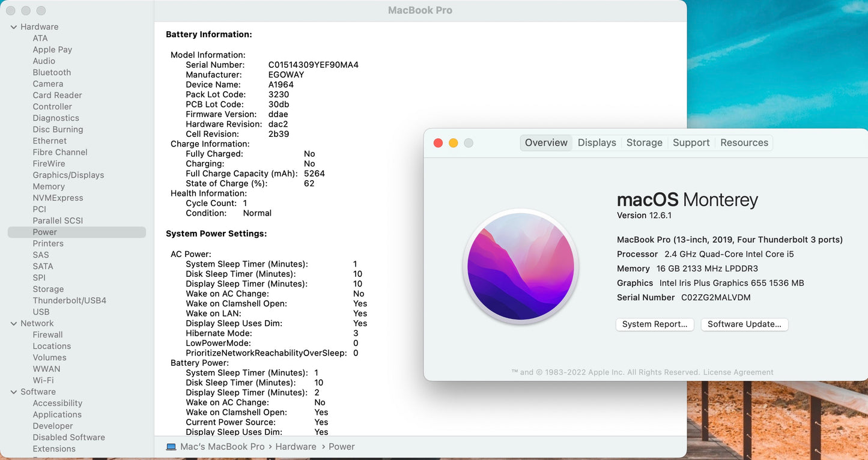Viewport: 868px width, 460px height.
Task: Click Hardware in the bottom path bar
Action: [x=296, y=447]
